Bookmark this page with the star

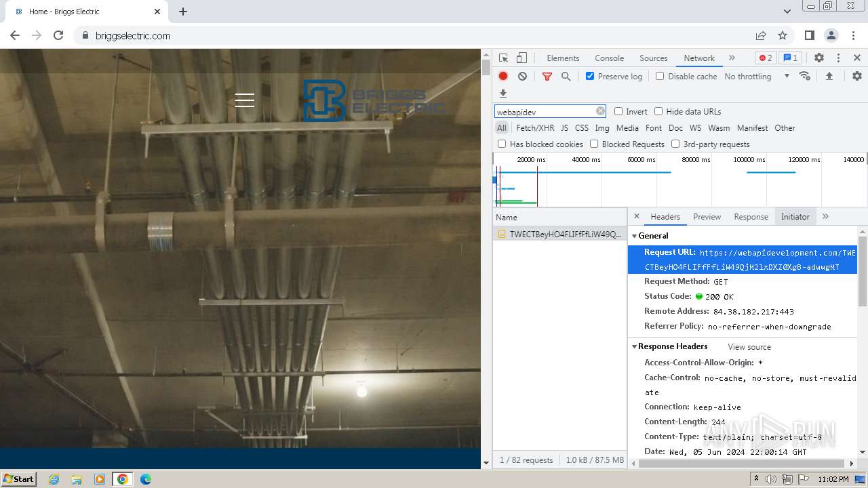(783, 35)
